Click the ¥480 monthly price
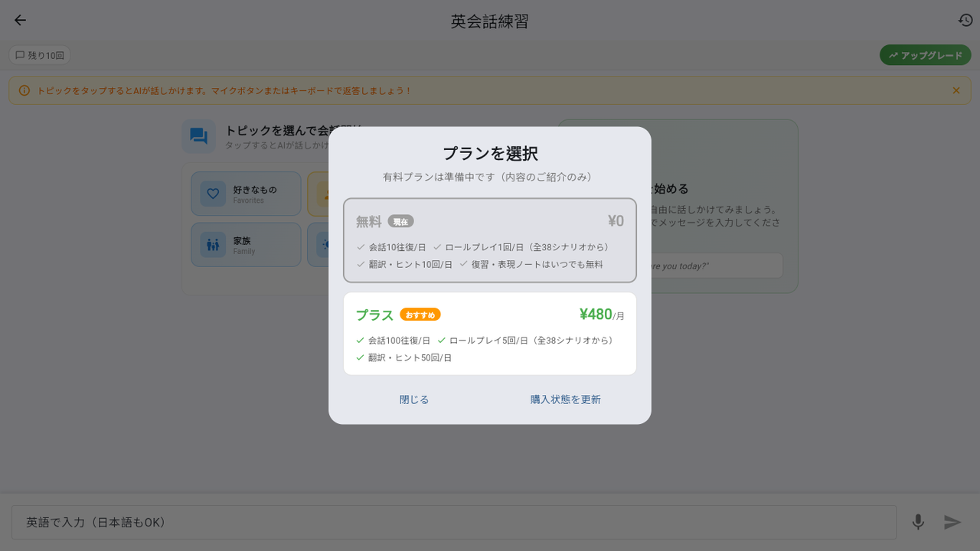The height and width of the screenshot is (551, 980). point(602,315)
